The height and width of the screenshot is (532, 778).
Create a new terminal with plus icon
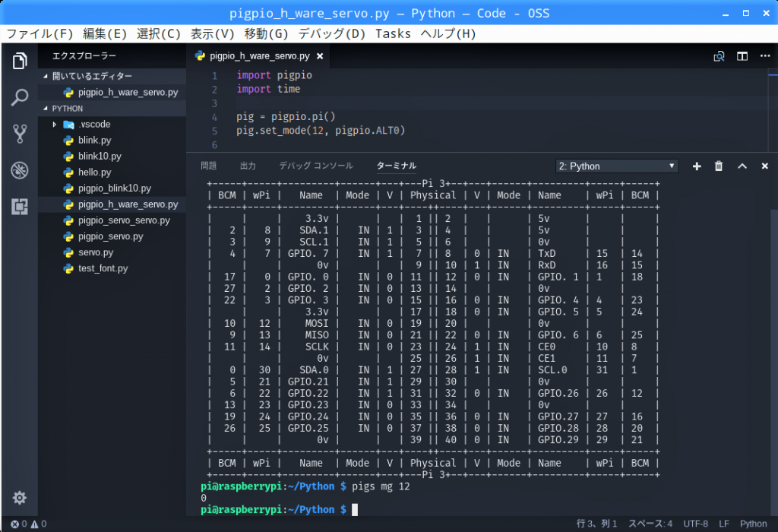click(x=697, y=166)
